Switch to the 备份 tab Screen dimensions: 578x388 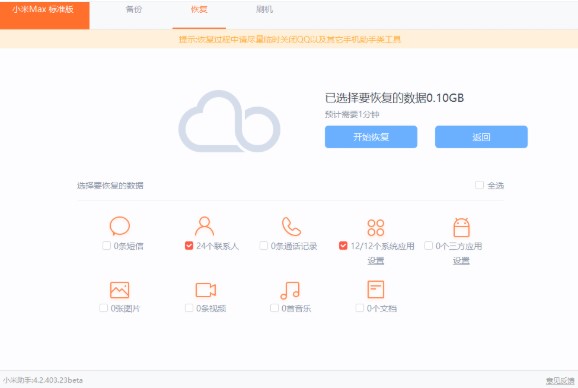[134, 10]
